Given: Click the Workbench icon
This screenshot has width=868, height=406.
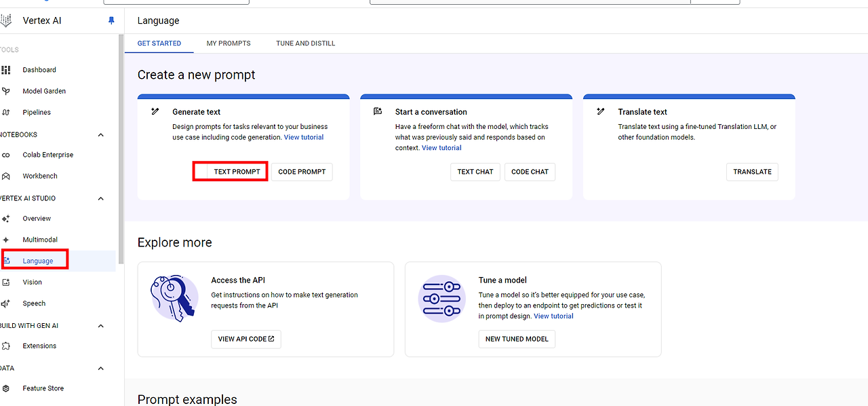Looking at the screenshot, I should [6, 176].
